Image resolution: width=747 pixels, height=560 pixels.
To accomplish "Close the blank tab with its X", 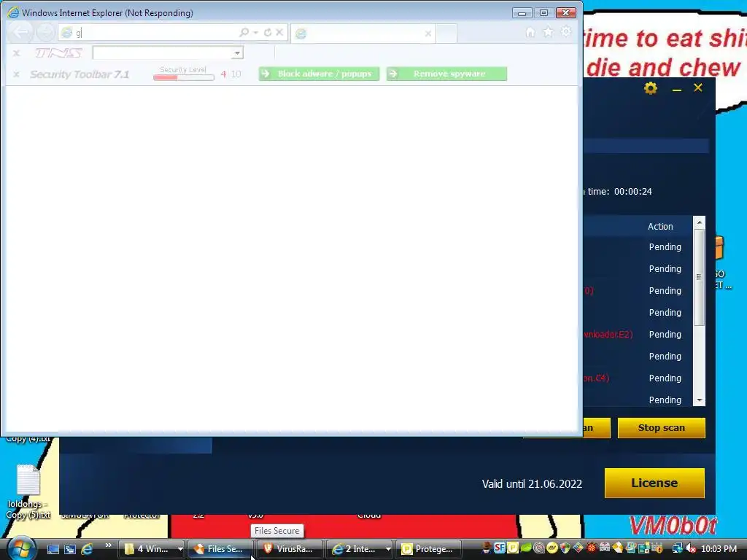I will 427,34.
